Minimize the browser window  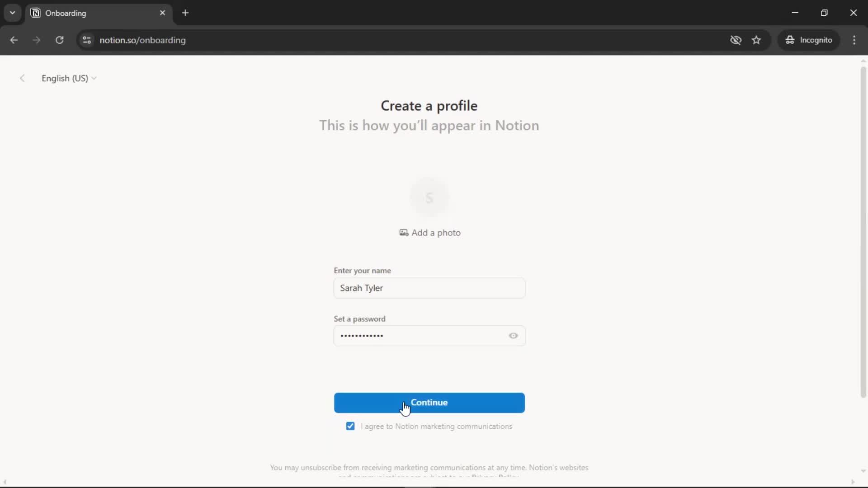(x=795, y=13)
